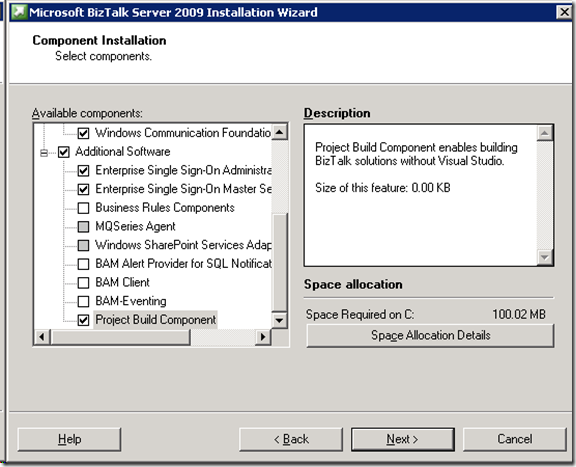Click components list scroll right arrow
This screenshot has height=467, width=576.
pos(263,337)
